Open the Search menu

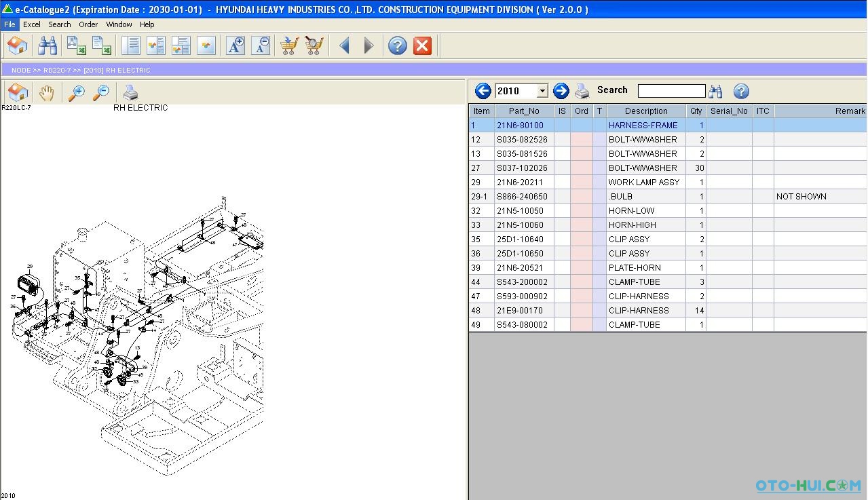coord(60,24)
